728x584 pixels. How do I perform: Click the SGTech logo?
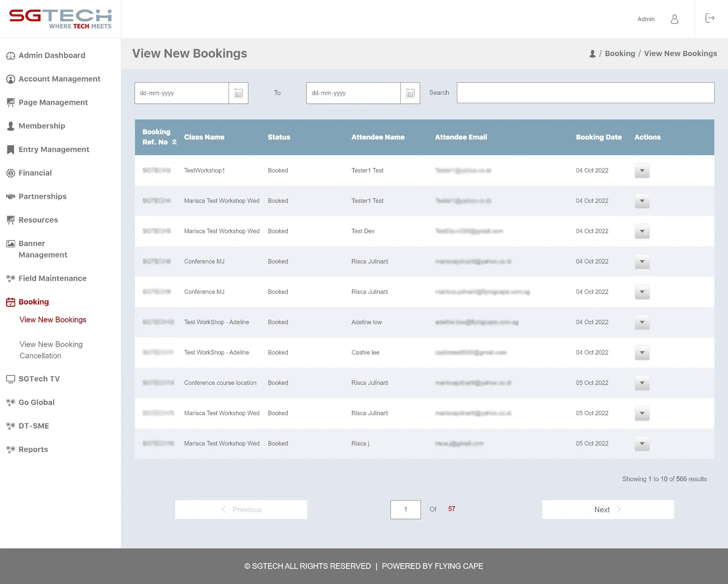(x=60, y=18)
